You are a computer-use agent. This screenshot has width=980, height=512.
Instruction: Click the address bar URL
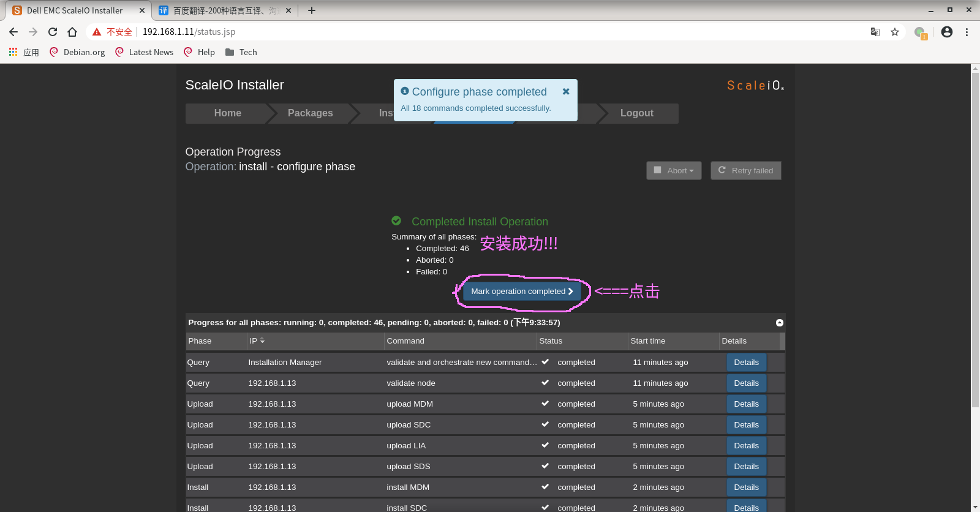(x=189, y=32)
